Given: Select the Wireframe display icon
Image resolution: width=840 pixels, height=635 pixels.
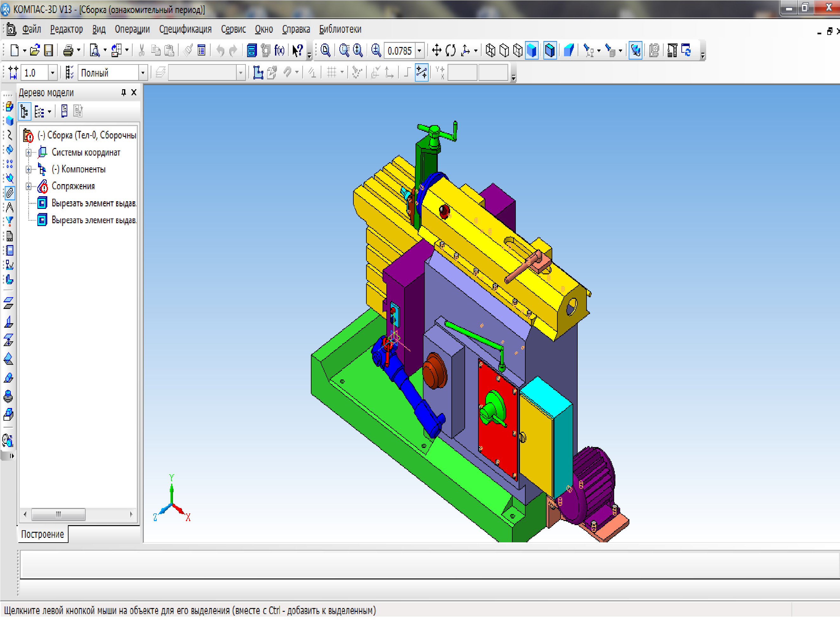Looking at the screenshot, I should tap(490, 50).
